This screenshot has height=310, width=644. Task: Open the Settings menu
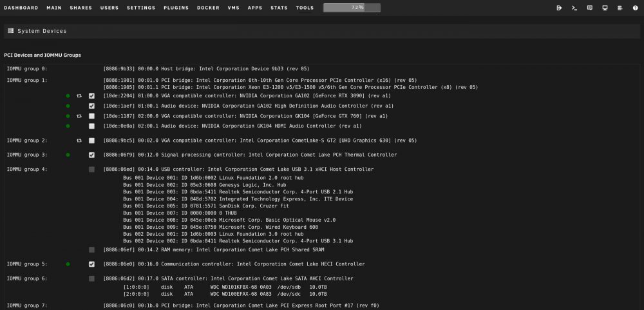point(141,8)
